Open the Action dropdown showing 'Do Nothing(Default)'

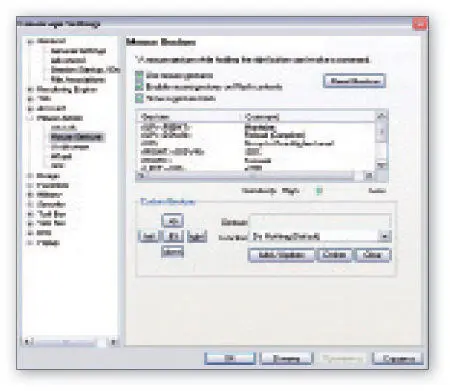pos(385,236)
